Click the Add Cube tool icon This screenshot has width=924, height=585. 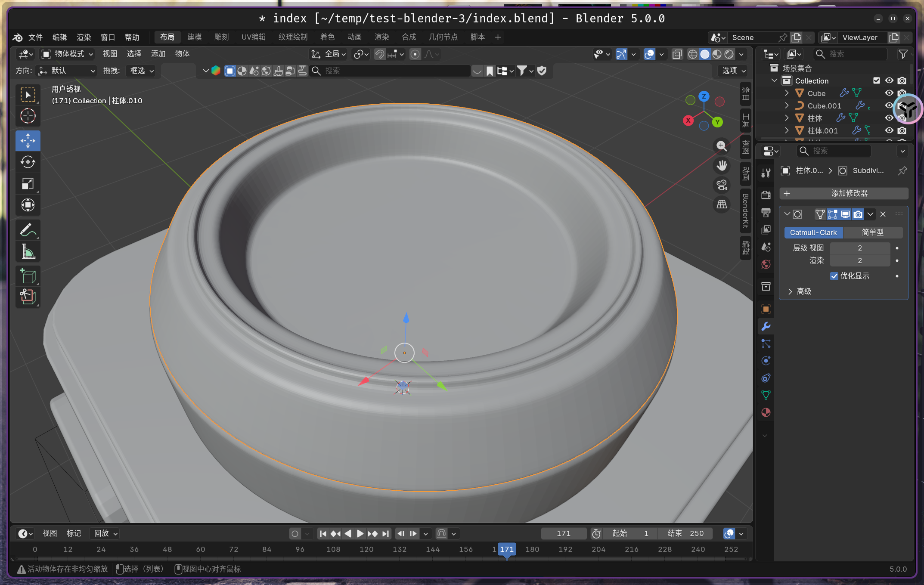28,276
